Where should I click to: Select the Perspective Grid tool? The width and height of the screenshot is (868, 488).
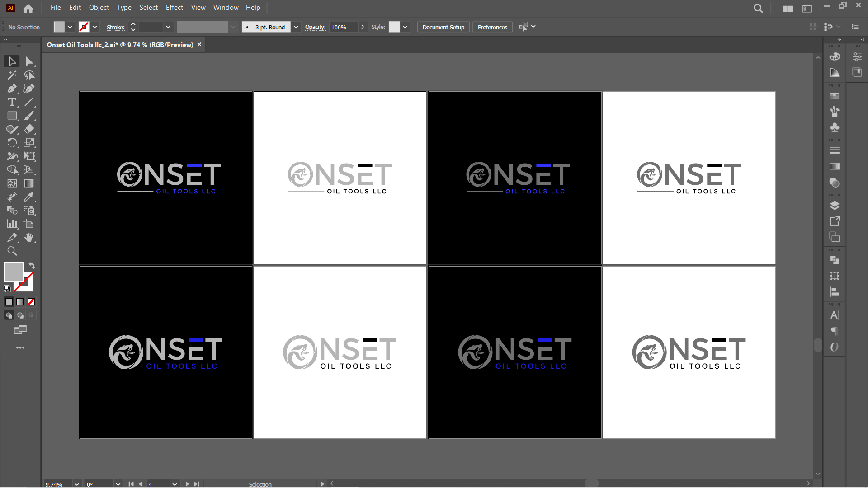29,170
